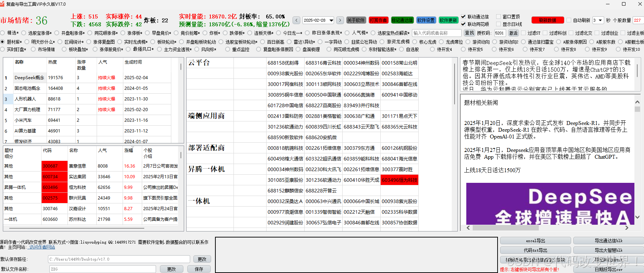Open 软件设置 settings button

point(426,20)
